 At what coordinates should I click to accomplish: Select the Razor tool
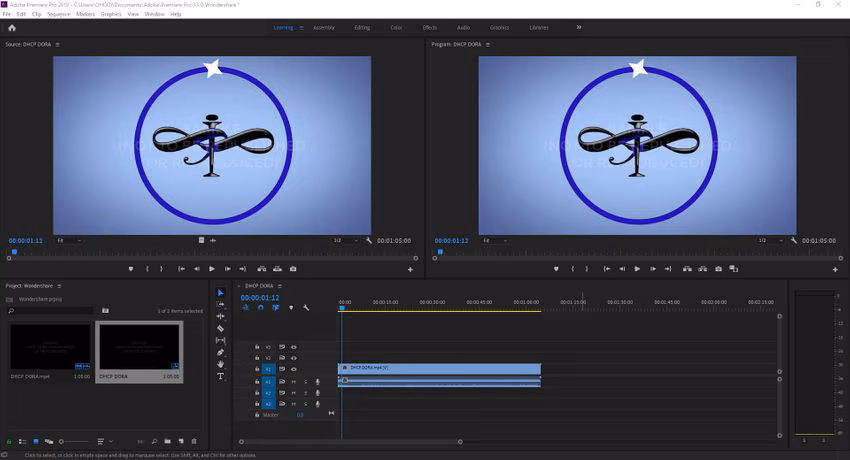(221, 328)
